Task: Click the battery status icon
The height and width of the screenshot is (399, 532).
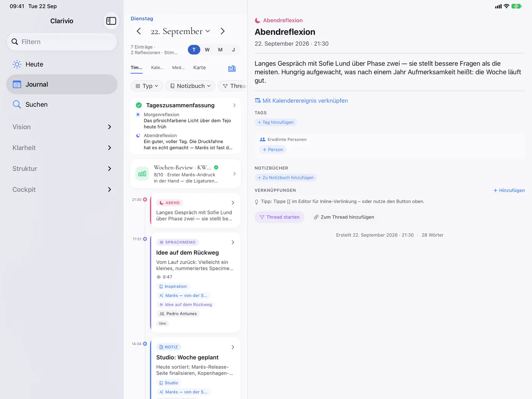Action: coord(517,6)
